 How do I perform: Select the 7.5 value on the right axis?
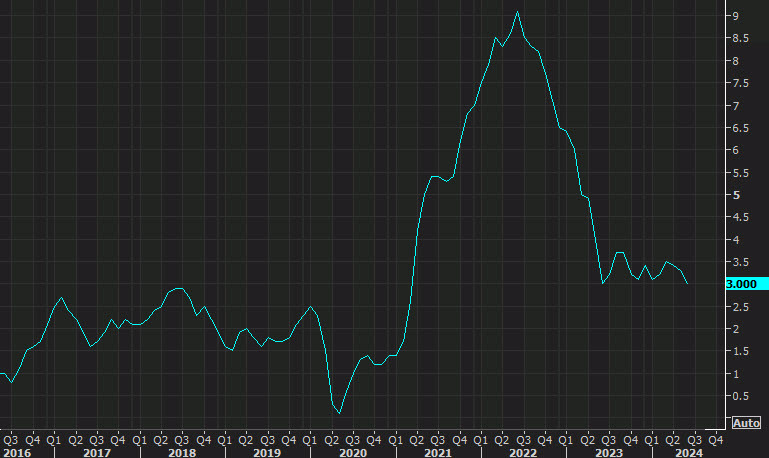(738, 83)
